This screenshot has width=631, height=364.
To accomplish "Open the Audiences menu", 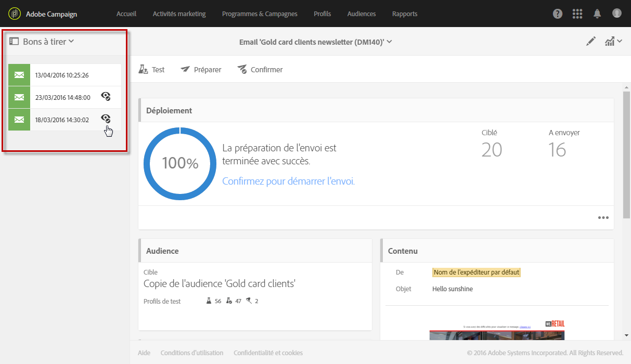I will (x=362, y=14).
